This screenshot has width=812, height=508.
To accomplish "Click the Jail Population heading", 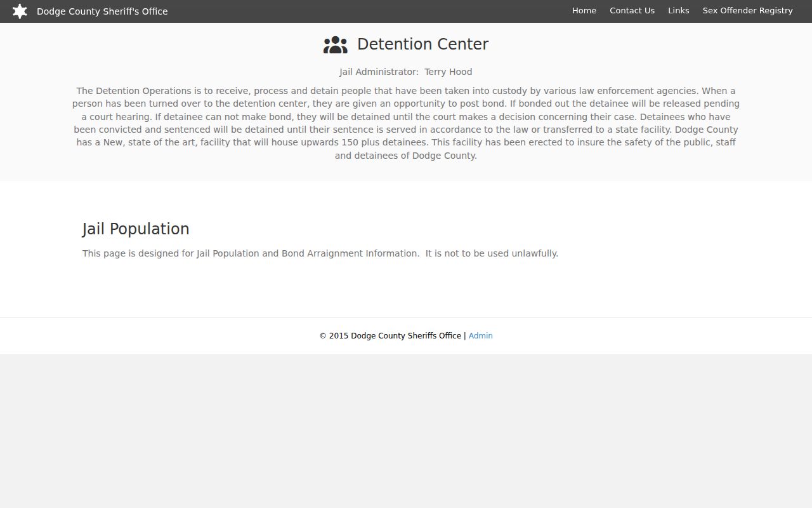I will (136, 229).
